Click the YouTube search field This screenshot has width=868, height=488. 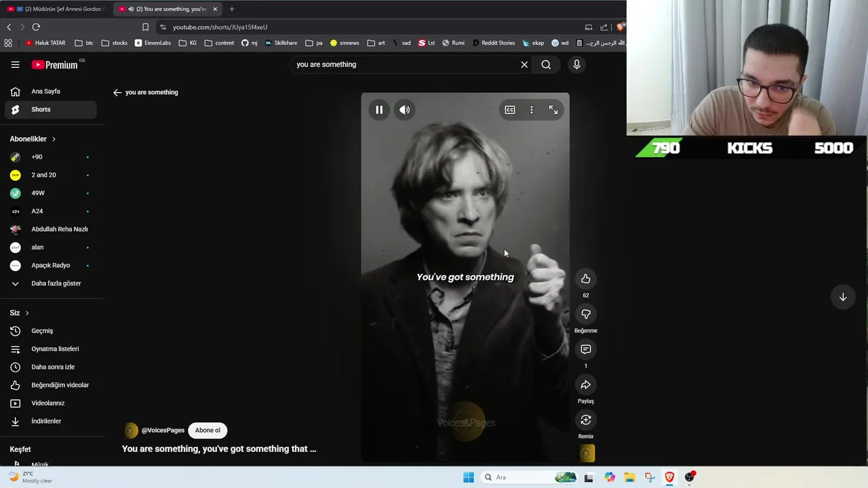tap(405, 64)
